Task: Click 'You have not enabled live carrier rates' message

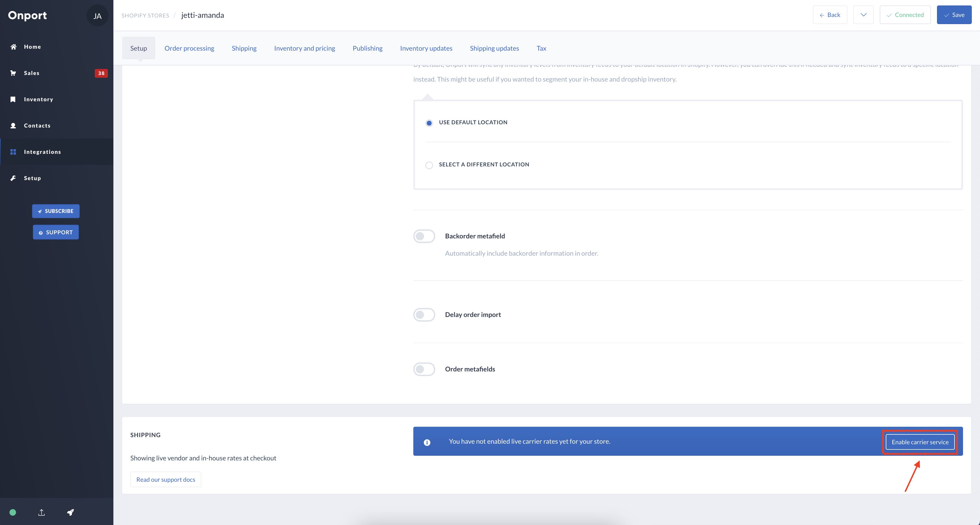Action: 529,441
